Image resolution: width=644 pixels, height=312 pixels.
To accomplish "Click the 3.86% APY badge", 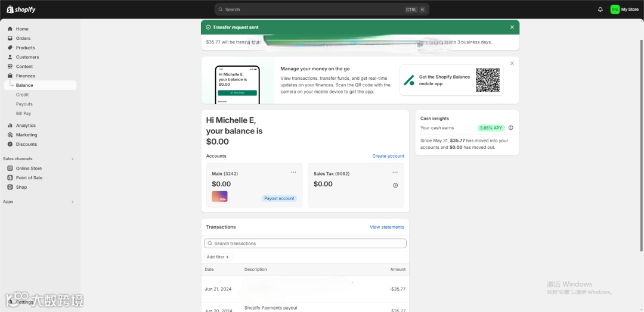I will coord(491,128).
